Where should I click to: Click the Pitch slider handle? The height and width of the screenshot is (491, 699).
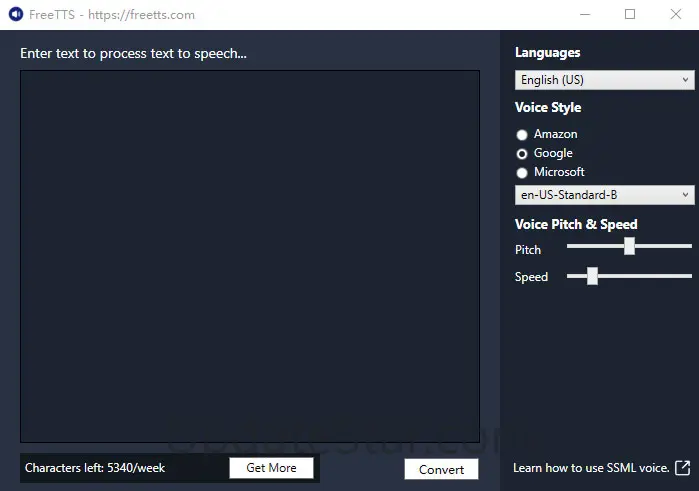pos(629,246)
